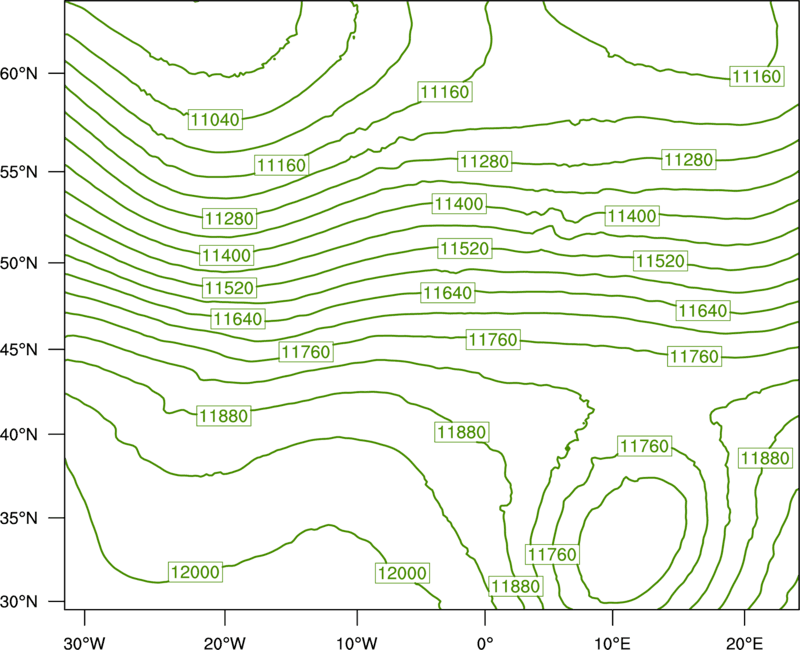The image size is (800, 650).
Task: Click the westernmost 12000 contour label
Action: [x=195, y=572]
